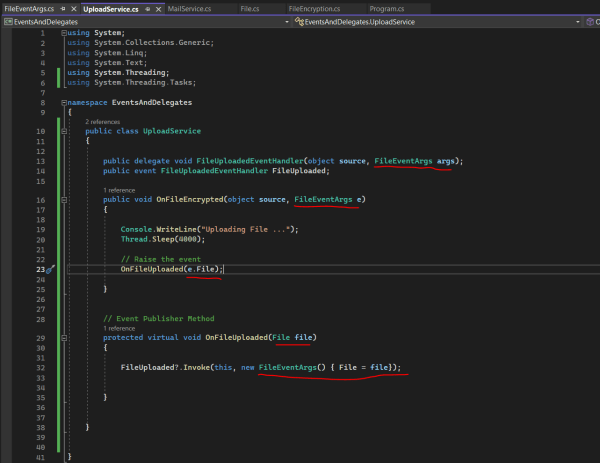Collapse the using directives block
The image size is (600, 463).
coord(64,33)
